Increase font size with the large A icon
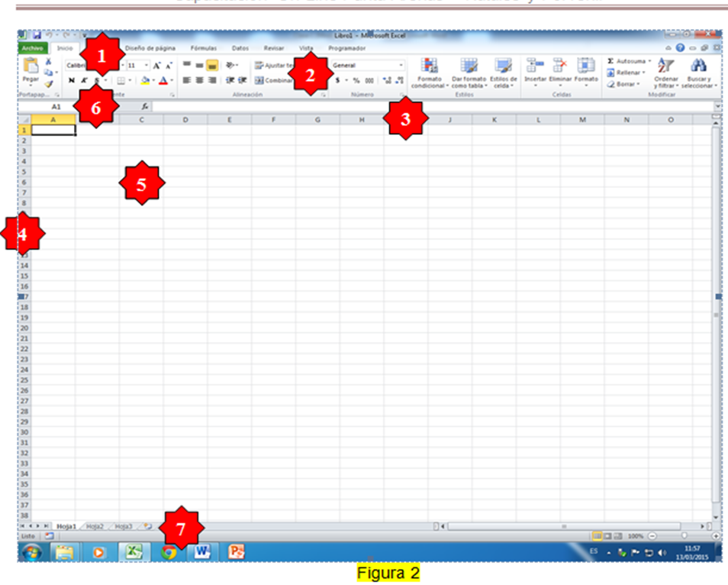Image resolution: width=728 pixels, height=585 pixels. point(157,66)
